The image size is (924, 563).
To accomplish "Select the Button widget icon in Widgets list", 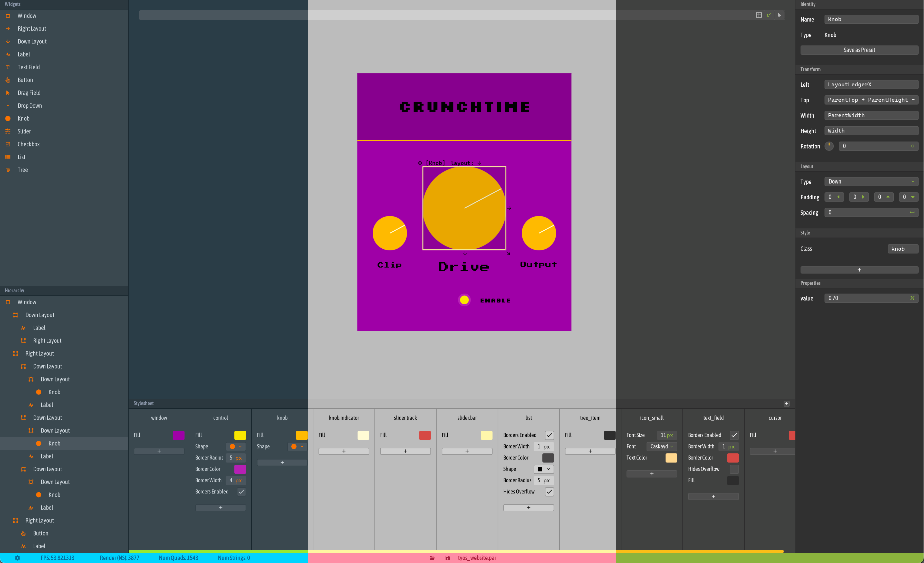I will pos(8,80).
